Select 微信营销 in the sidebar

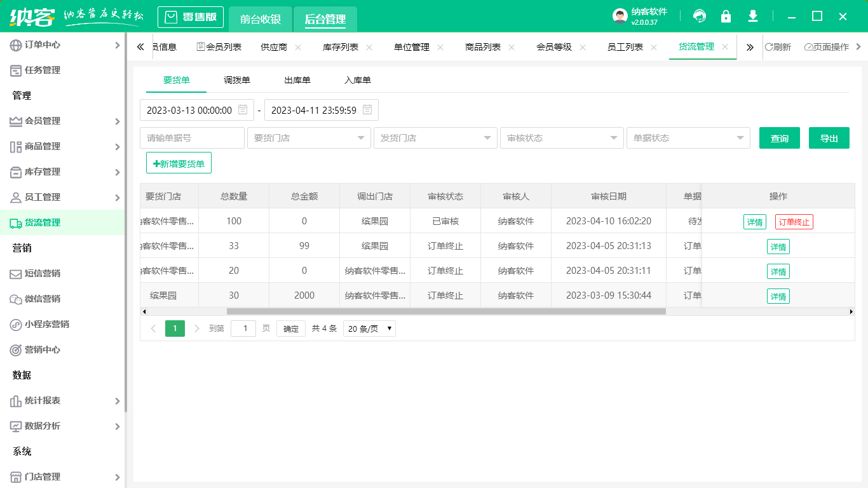[41, 299]
